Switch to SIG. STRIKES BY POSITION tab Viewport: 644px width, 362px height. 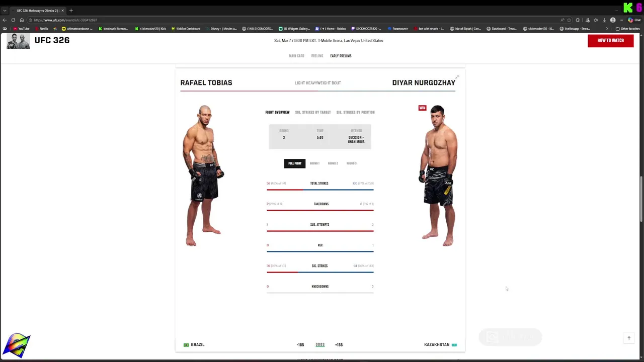(x=355, y=113)
